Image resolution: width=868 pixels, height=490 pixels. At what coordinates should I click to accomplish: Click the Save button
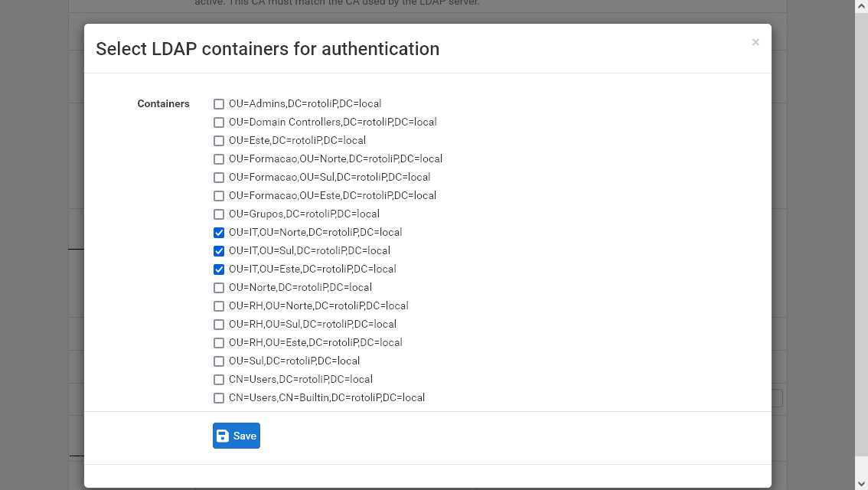236,435
